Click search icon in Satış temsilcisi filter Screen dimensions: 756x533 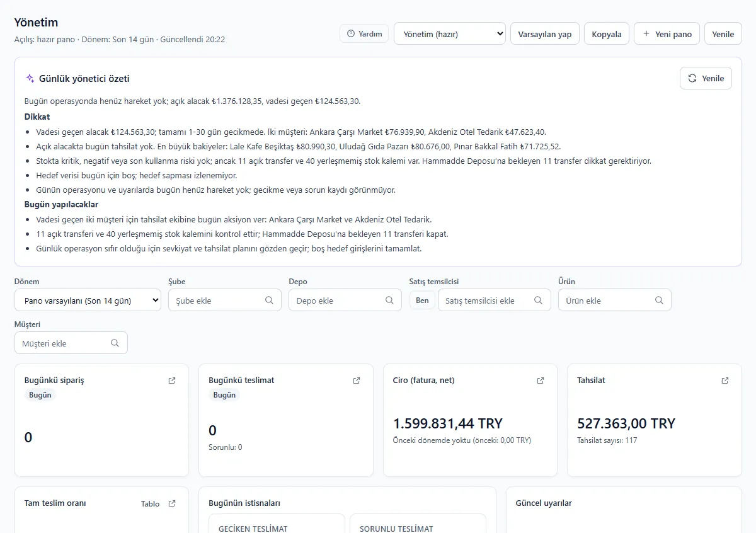click(x=538, y=301)
